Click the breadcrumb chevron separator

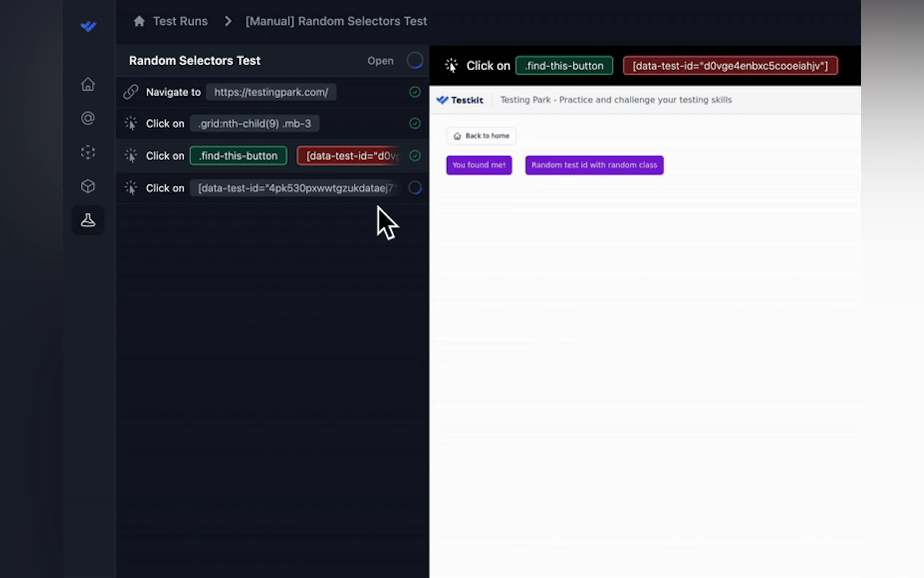point(228,21)
